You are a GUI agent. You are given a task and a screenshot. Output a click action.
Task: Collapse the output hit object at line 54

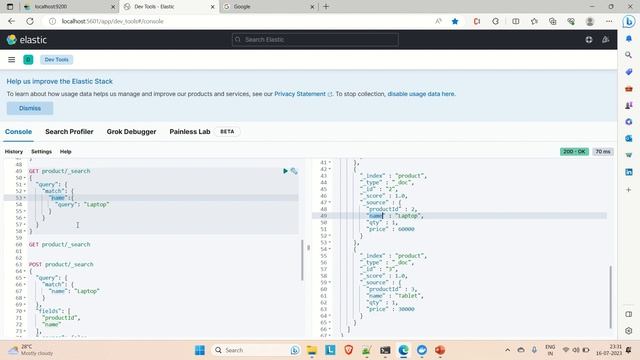(330, 249)
